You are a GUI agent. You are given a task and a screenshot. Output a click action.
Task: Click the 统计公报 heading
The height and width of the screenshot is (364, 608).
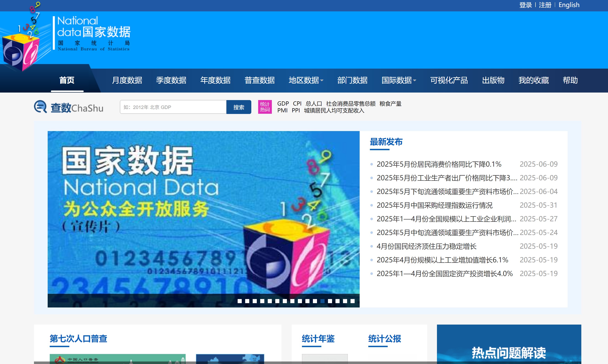coord(384,339)
